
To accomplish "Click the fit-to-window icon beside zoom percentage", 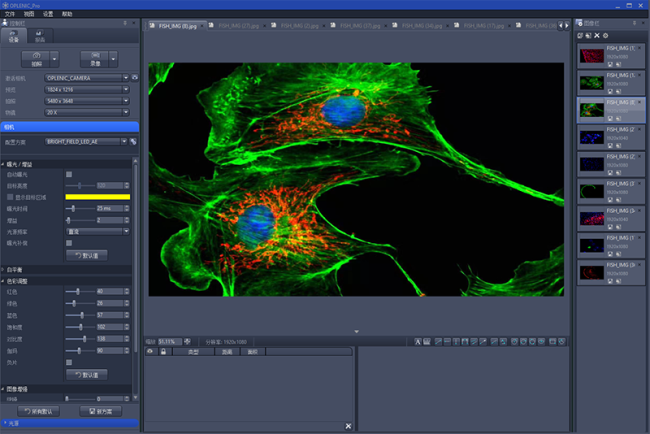I will pyautogui.click(x=187, y=342).
